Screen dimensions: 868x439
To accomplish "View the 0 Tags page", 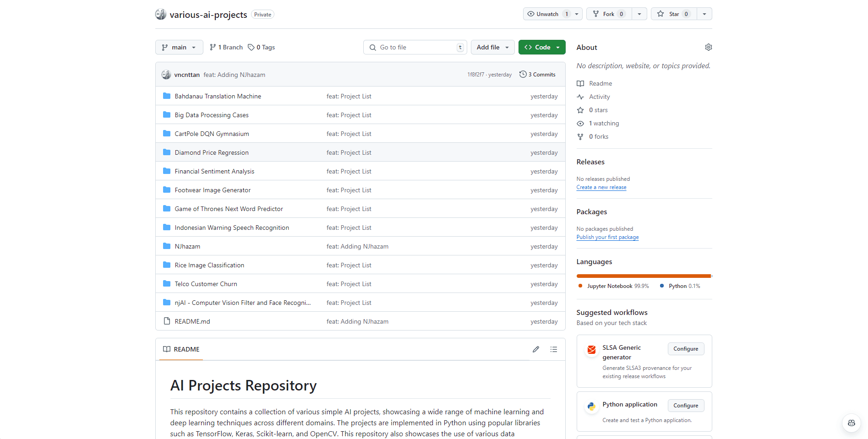I will (262, 47).
